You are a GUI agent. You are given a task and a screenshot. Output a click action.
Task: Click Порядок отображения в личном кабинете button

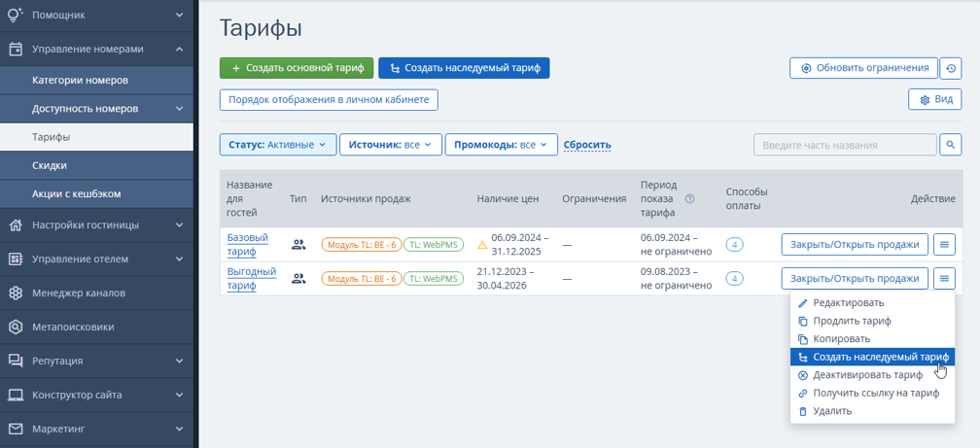(x=329, y=100)
